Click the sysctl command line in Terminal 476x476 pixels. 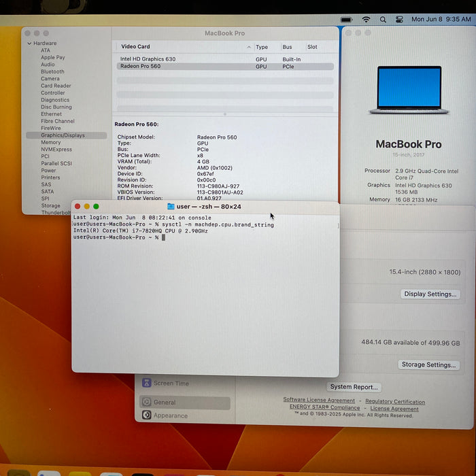(173, 224)
